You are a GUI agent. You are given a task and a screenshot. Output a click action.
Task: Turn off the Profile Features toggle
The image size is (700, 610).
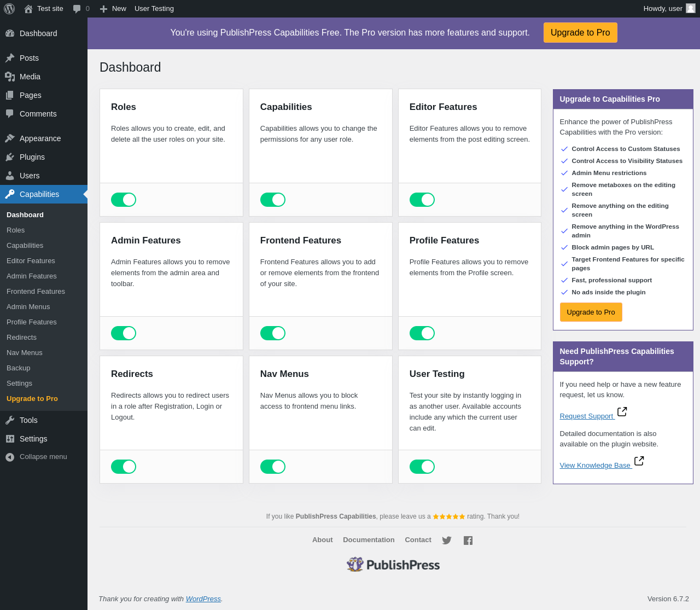click(x=422, y=333)
